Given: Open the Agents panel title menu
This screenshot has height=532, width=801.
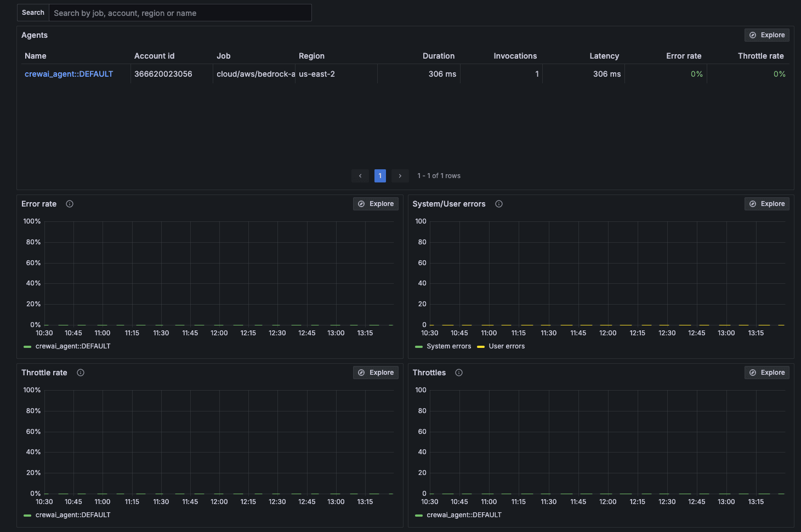Looking at the screenshot, I should (35, 35).
